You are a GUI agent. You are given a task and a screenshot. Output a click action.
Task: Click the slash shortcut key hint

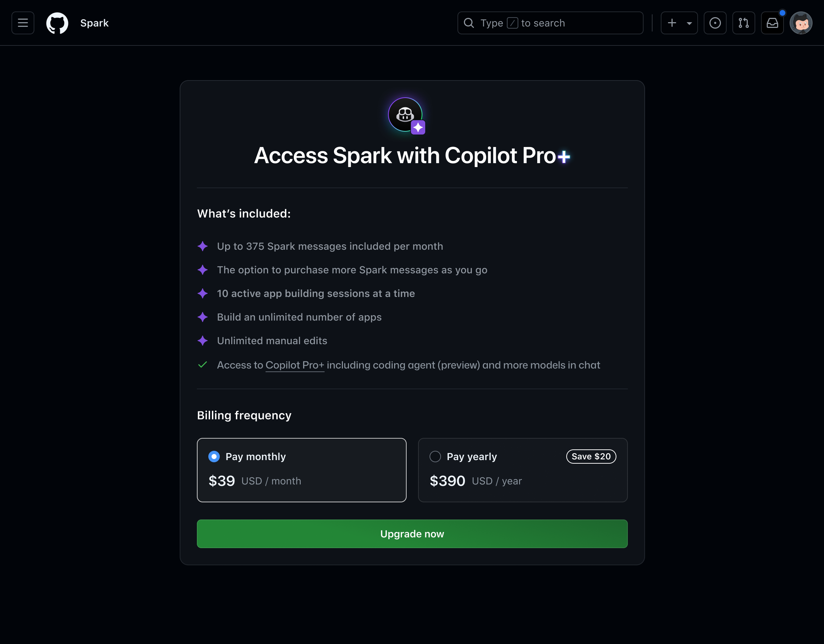(512, 23)
